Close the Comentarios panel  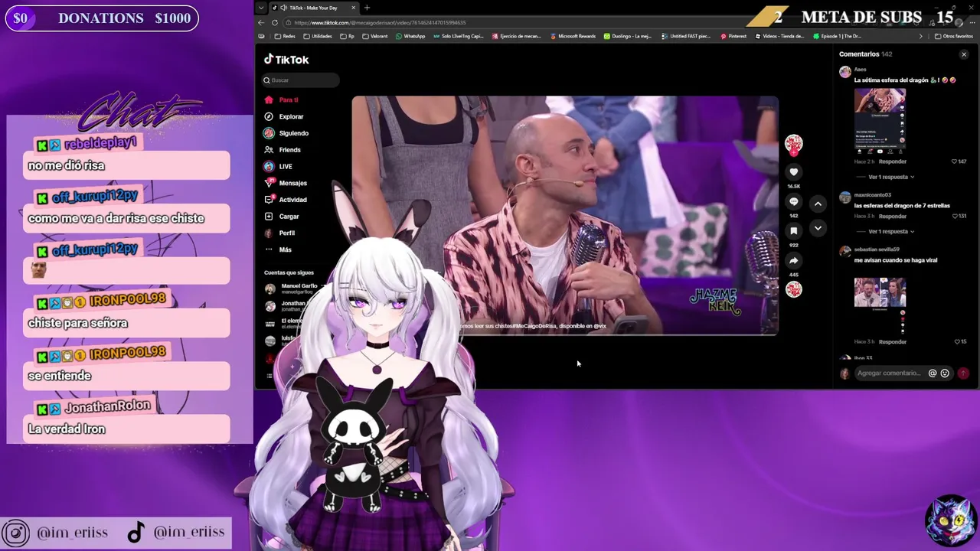(964, 54)
